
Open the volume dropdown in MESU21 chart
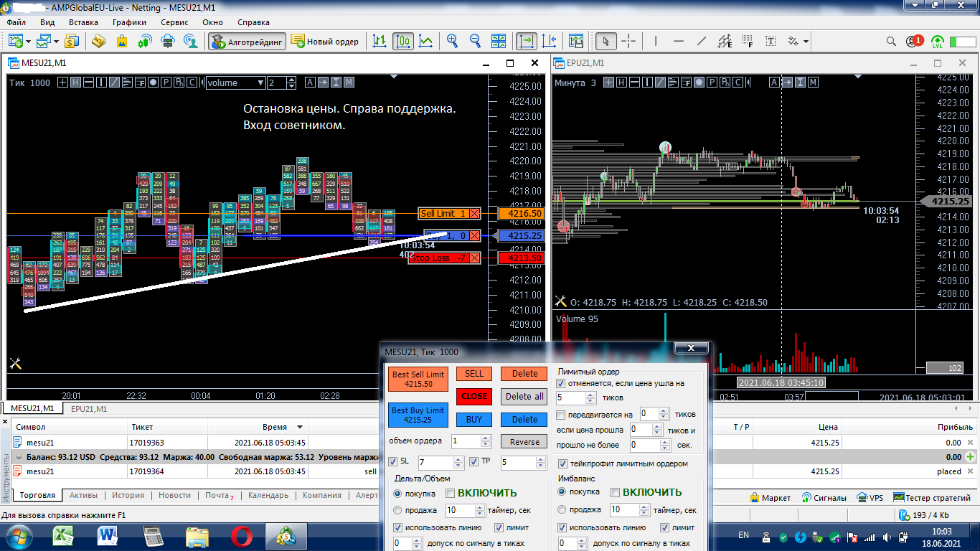tap(235, 83)
